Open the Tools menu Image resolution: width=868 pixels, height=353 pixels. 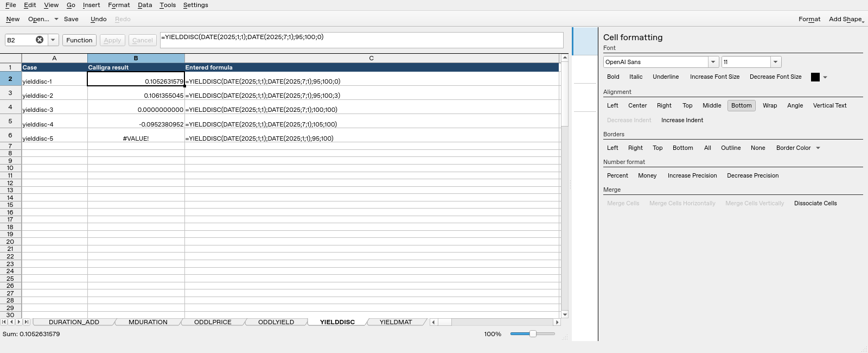pos(168,5)
